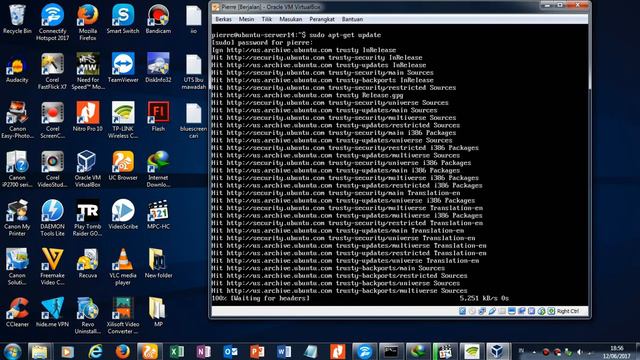The width and height of the screenshot is (640, 360).
Task: Open the Internet Download Manager desktop icon
Action: (x=158, y=169)
